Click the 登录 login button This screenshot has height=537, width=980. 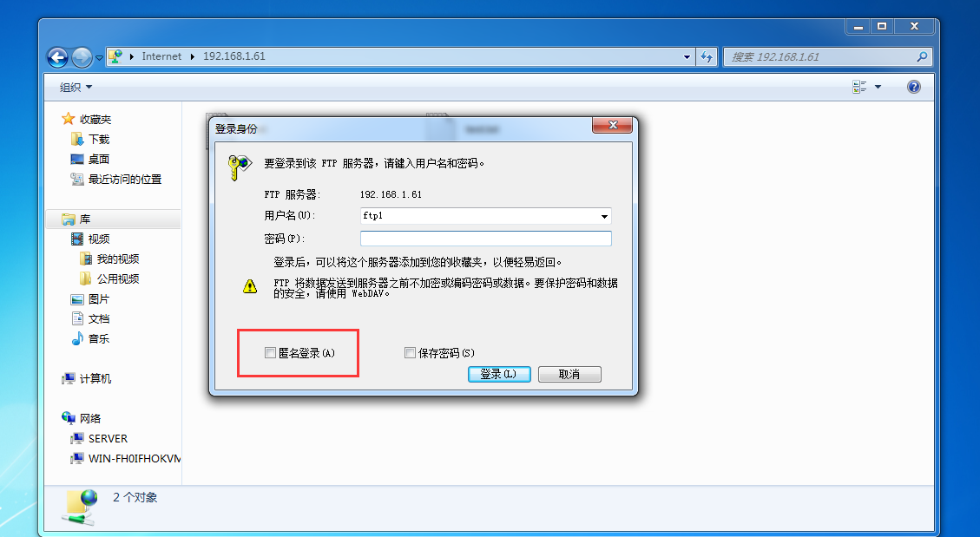click(499, 374)
